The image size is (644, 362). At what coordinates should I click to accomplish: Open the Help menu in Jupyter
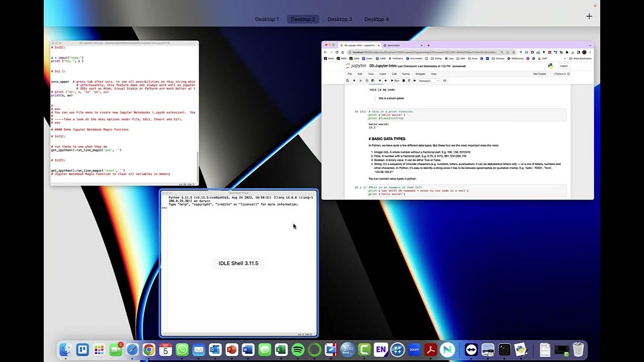point(434,74)
